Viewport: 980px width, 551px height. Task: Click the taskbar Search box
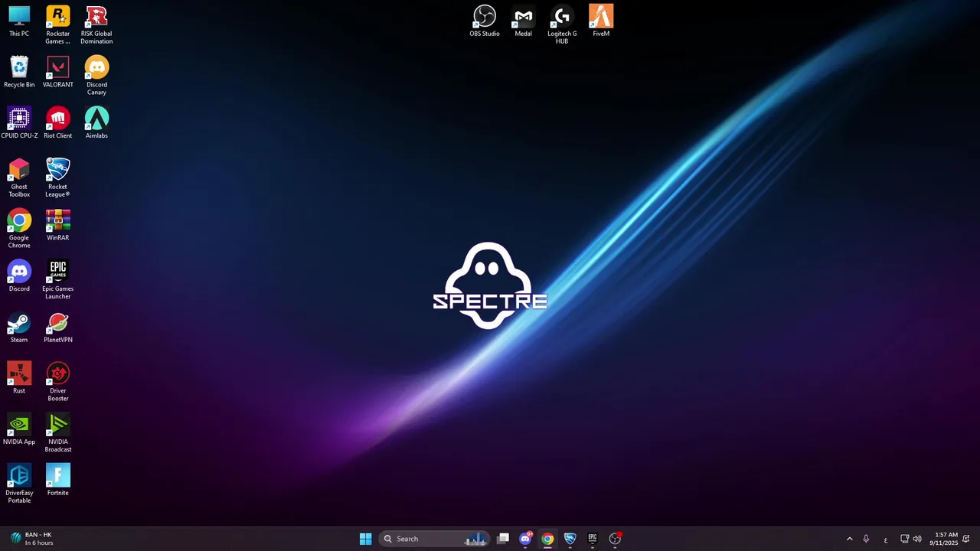point(434,539)
